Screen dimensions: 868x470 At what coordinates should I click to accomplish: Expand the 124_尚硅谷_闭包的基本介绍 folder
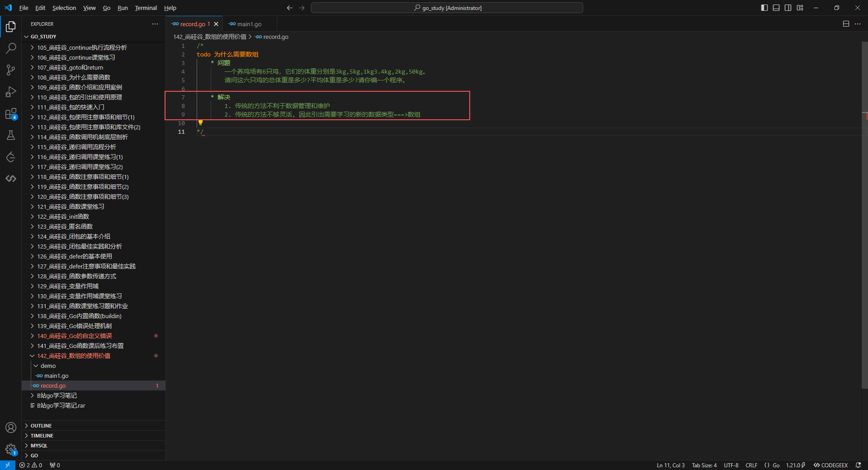[x=94, y=236]
